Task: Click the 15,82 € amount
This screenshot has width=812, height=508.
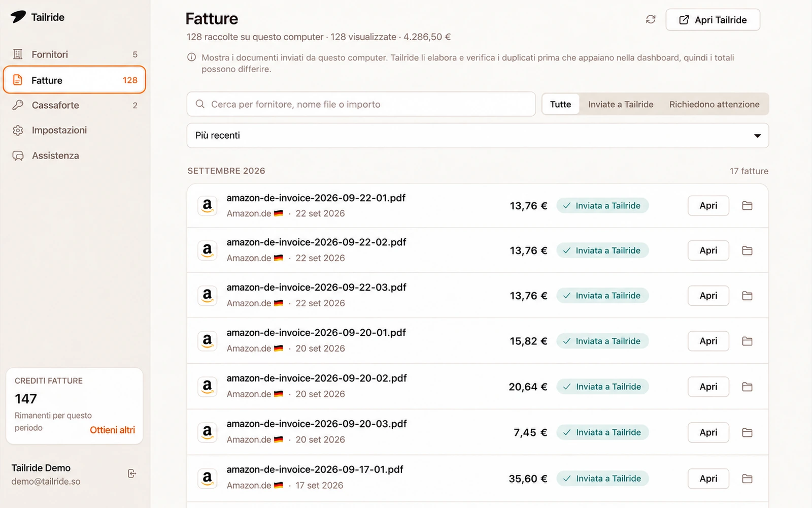Action: (528, 341)
